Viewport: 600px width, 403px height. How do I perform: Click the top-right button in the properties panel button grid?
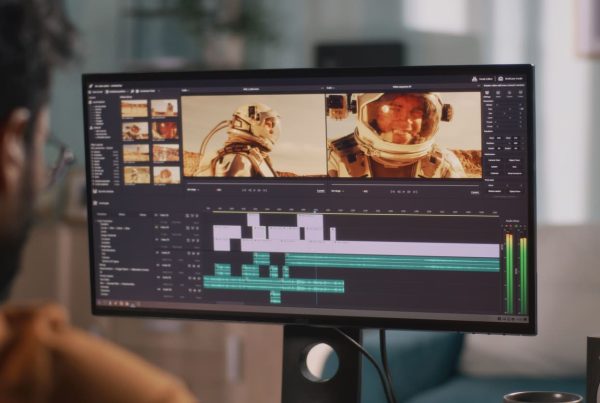click(x=514, y=160)
